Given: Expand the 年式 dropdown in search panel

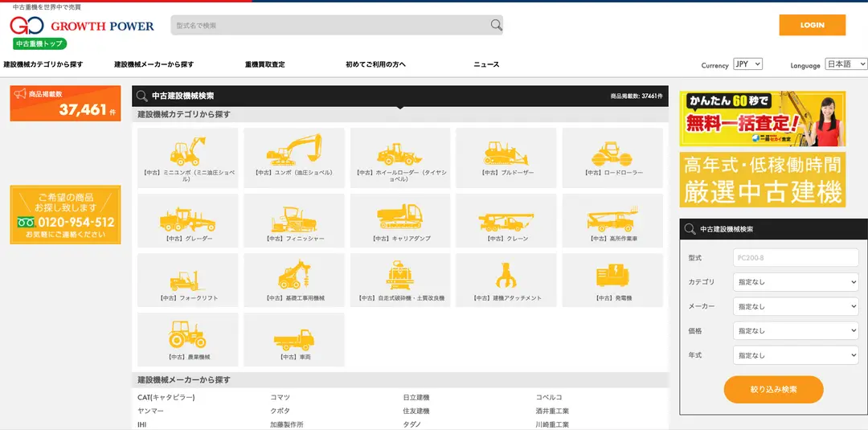Looking at the screenshot, I should pyautogui.click(x=796, y=355).
